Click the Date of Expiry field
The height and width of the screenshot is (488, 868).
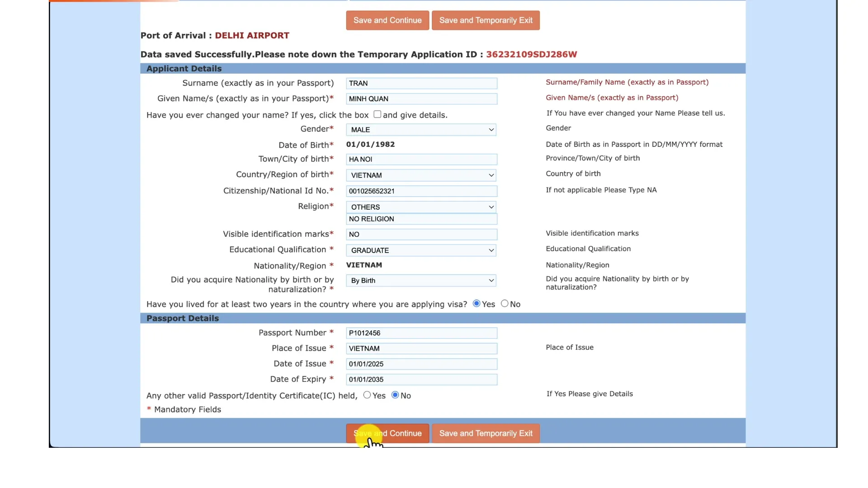click(x=421, y=380)
